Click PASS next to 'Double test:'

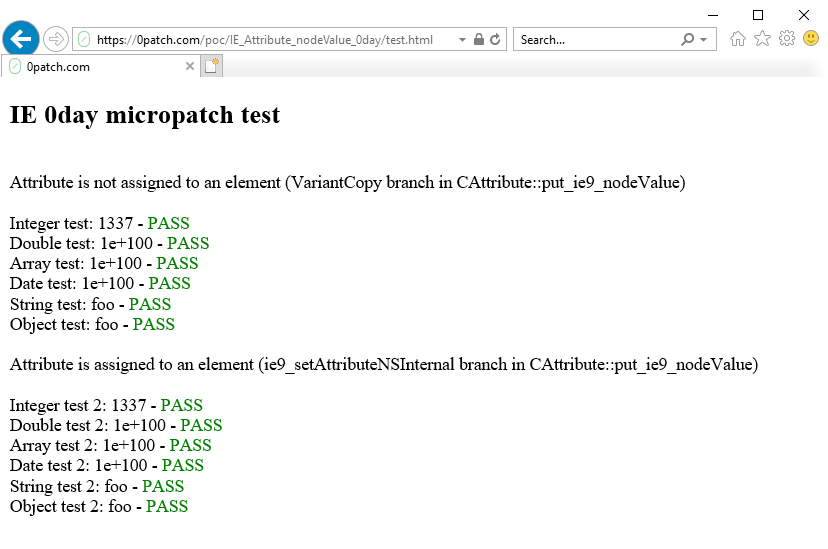tap(188, 243)
